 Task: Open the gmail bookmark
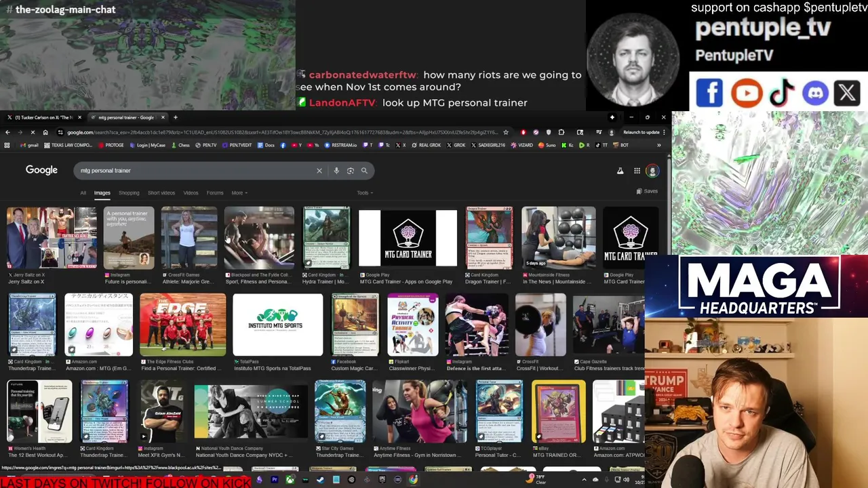(29, 145)
